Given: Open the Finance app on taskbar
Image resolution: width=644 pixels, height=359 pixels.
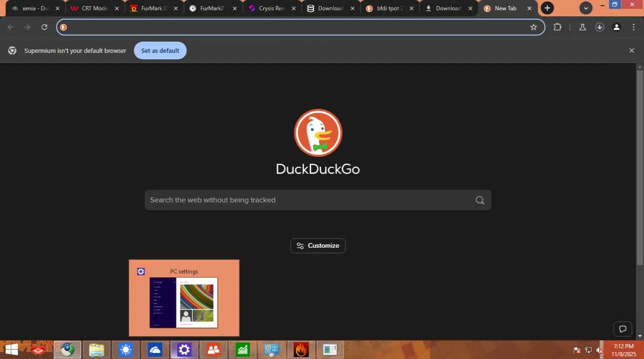Looking at the screenshot, I should 242,350.
